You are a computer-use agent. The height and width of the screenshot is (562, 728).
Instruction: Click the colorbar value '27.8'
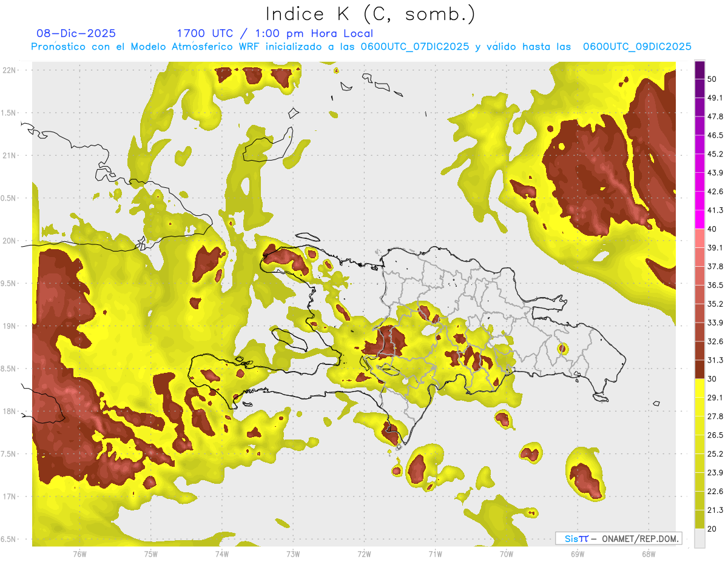point(715,416)
